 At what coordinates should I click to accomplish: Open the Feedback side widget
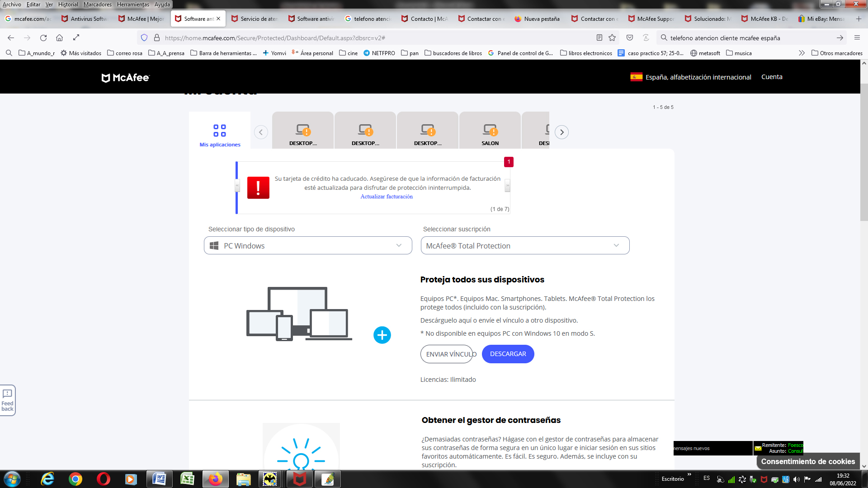[x=8, y=400]
